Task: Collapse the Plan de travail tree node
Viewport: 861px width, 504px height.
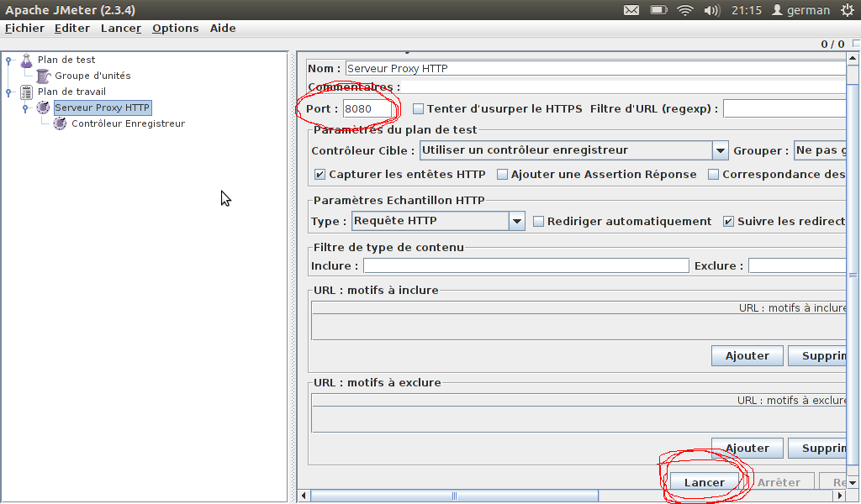Action: point(8,92)
